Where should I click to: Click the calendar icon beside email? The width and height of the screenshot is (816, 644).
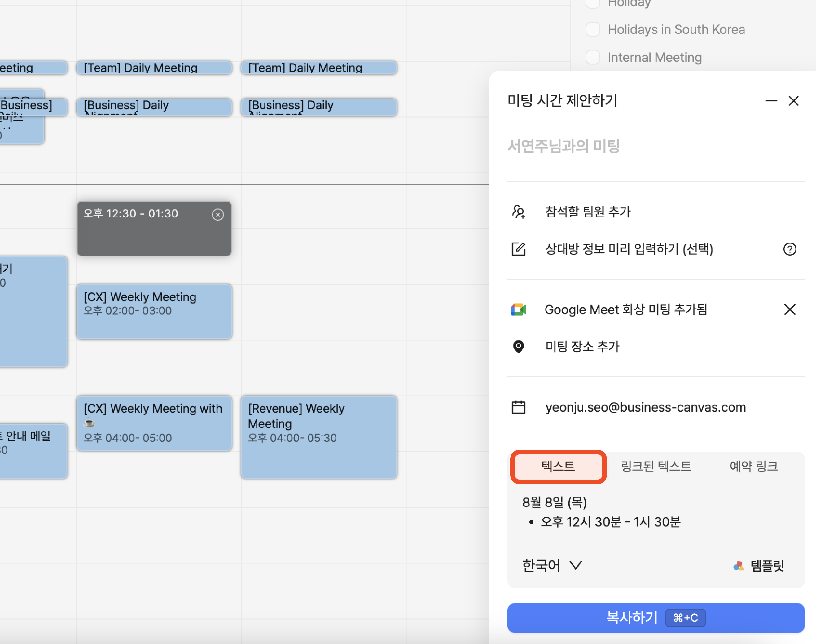coord(519,407)
